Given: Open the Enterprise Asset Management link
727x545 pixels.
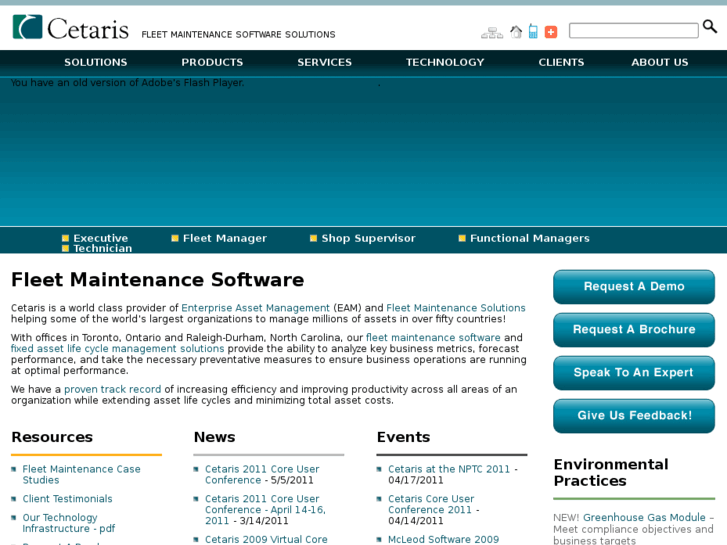Looking at the screenshot, I should pos(256,308).
